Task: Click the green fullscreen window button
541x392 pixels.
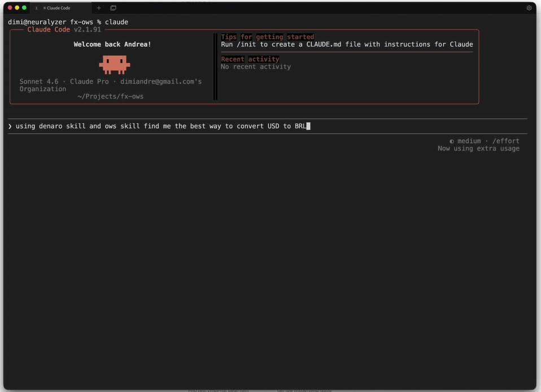Action: 24,7
